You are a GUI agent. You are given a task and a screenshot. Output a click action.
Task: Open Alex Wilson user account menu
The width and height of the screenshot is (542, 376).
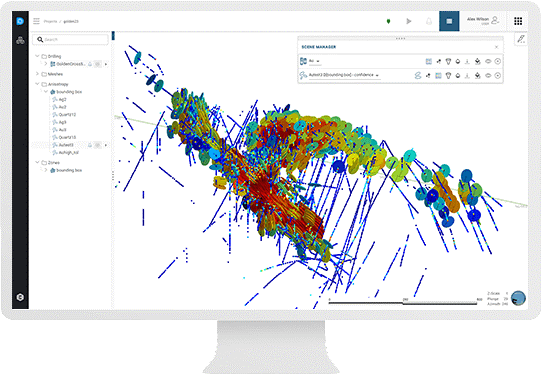(483, 21)
